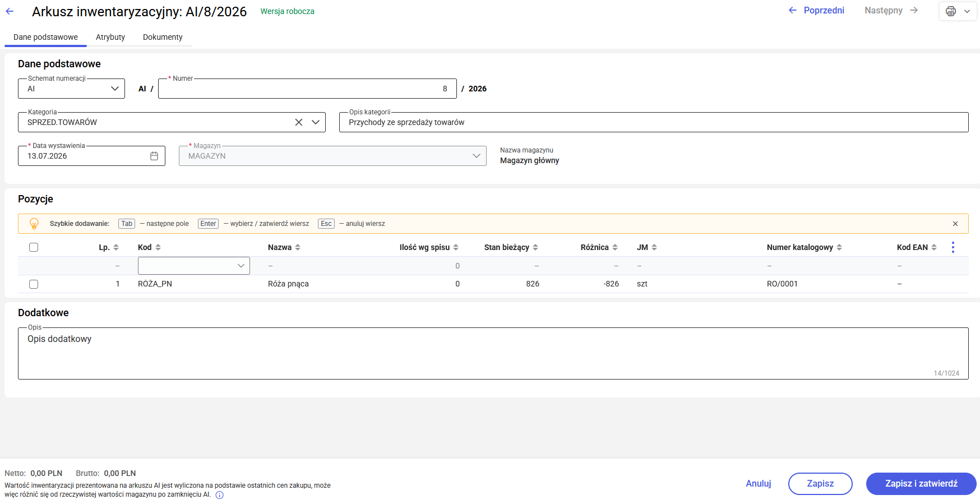Viewport: 980px width, 504px height.
Task: Expand the Kategoria dropdown
Action: pos(316,122)
